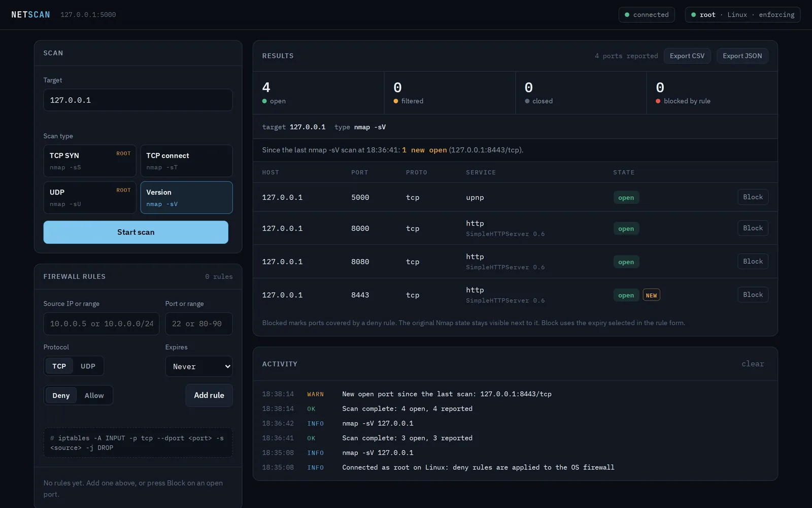
Task: Click the Start scan button
Action: [136, 232]
